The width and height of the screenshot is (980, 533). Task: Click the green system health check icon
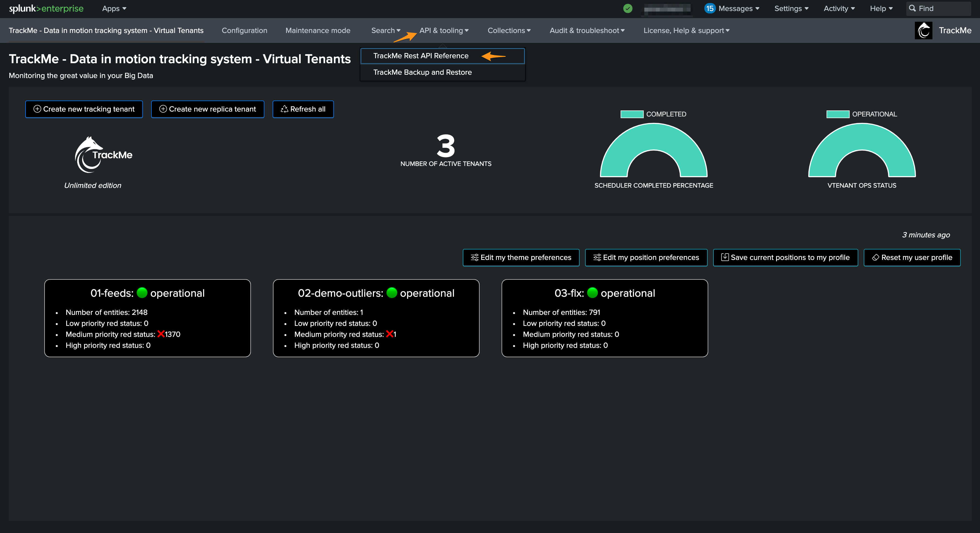point(628,8)
